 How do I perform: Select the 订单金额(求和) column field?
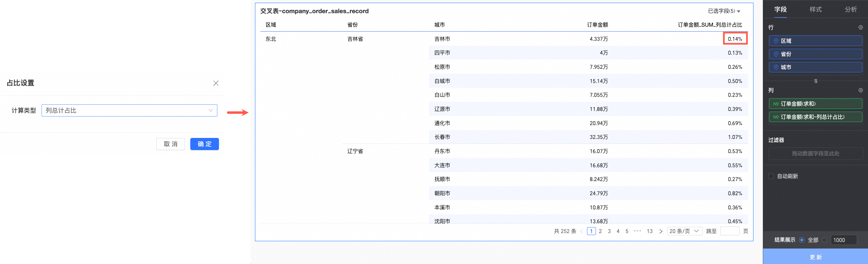pos(816,104)
